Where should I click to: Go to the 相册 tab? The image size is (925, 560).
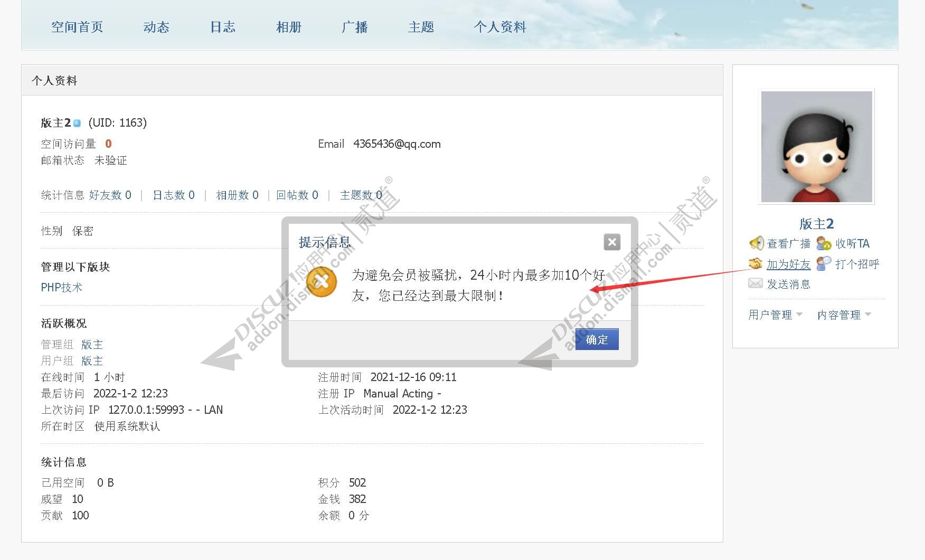pos(289,27)
